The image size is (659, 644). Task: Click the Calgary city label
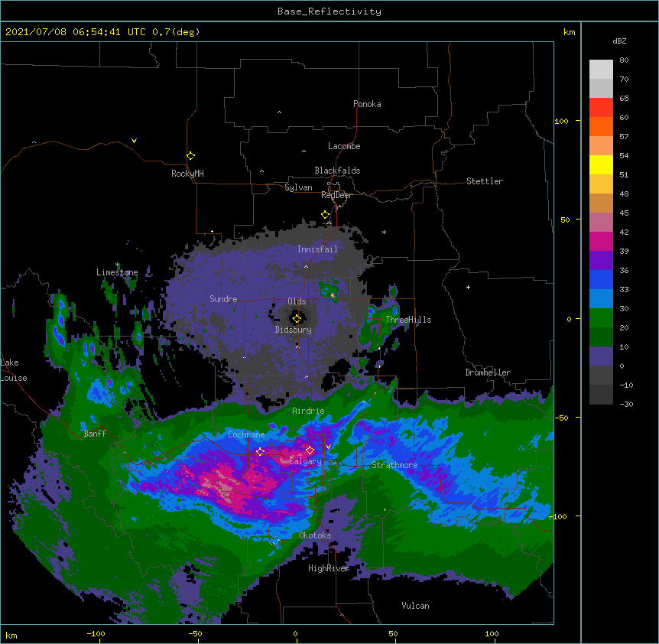point(305,461)
